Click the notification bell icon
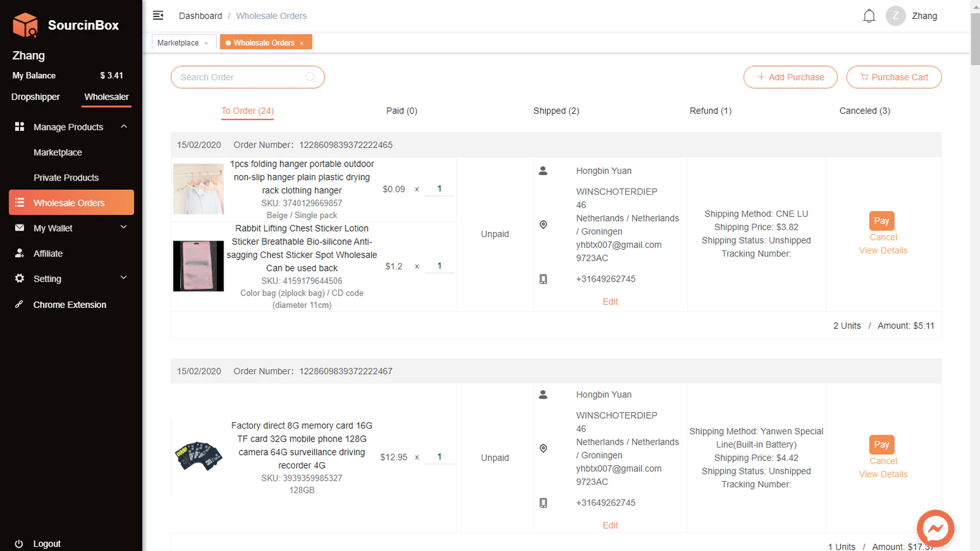 869,16
